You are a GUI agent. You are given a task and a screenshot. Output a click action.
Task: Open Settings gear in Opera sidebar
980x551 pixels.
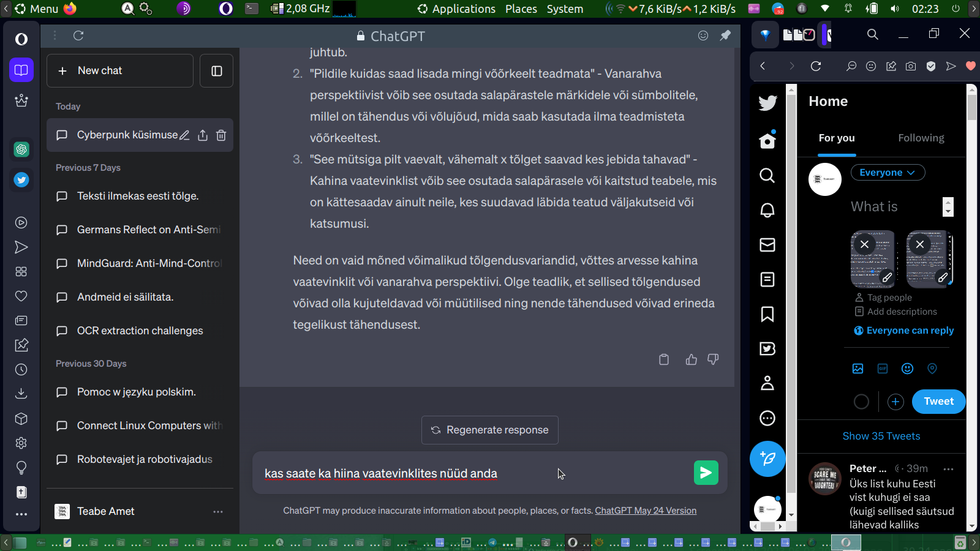click(21, 443)
